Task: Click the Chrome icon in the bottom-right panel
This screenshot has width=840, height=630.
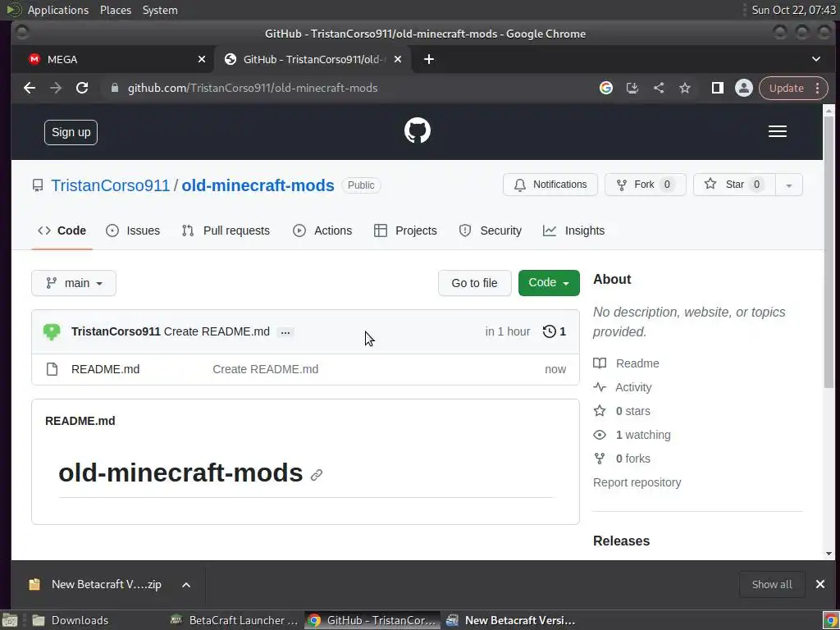Action: click(x=830, y=620)
